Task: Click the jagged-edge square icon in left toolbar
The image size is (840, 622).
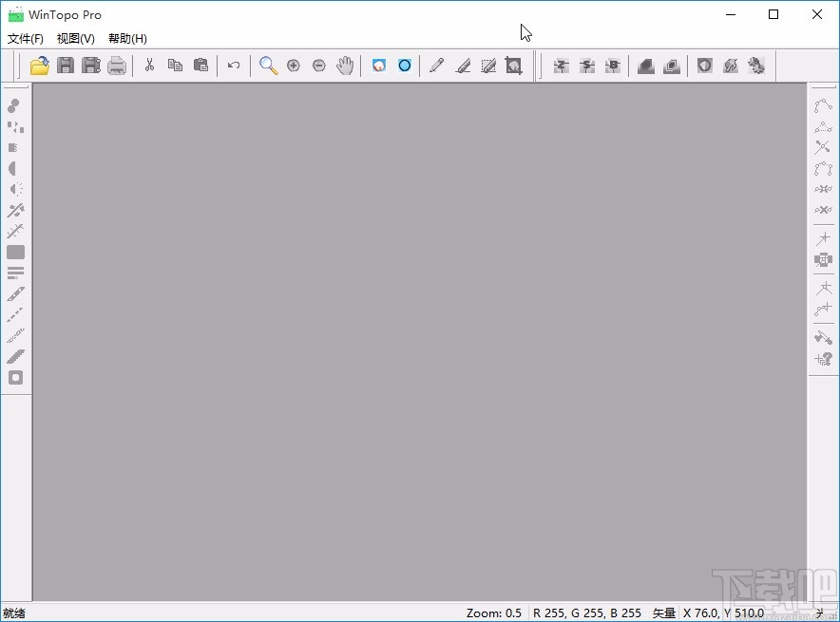Action: click(13, 148)
